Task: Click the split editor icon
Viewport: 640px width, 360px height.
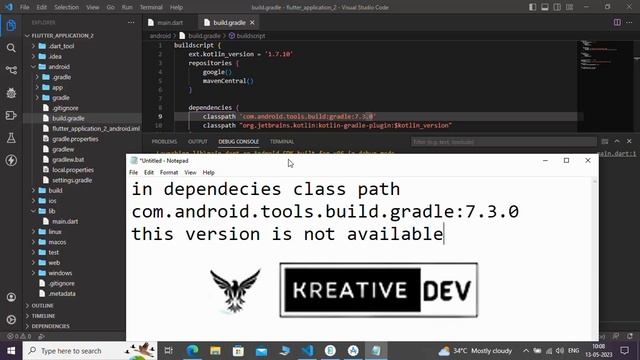Action: 617,22
